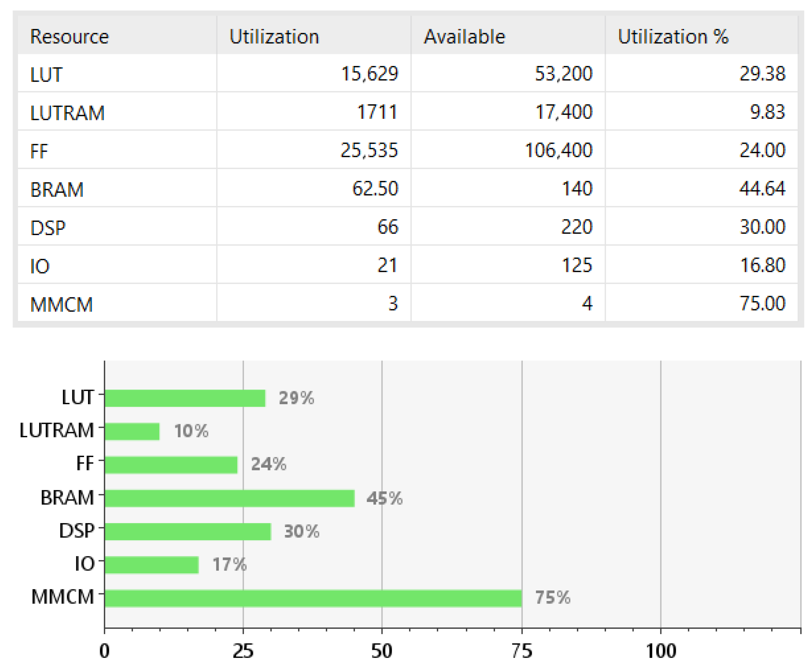The height and width of the screenshot is (667, 812).
Task: Select the BRAM resource row
Action: point(57,189)
